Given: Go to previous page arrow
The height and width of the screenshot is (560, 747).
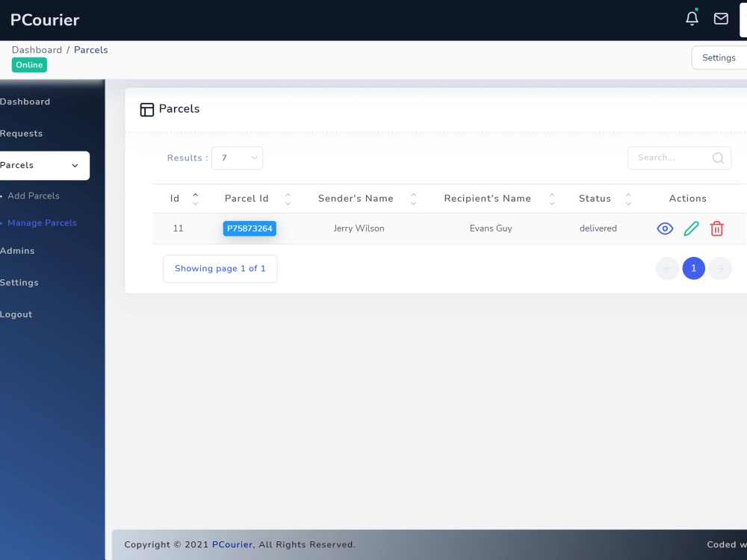Looking at the screenshot, I should click(667, 269).
